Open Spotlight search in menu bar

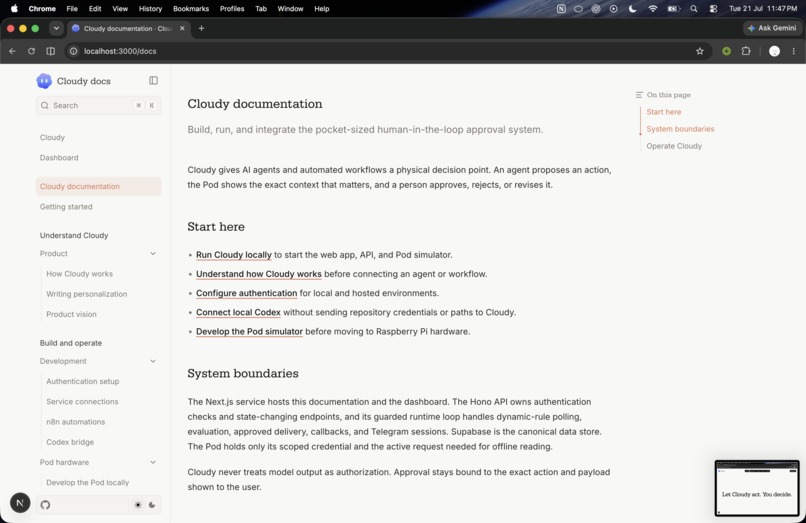click(x=693, y=8)
